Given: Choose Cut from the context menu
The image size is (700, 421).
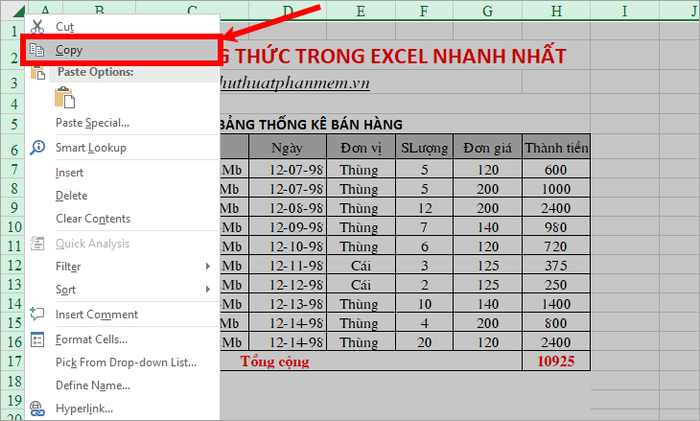Looking at the screenshot, I should [x=122, y=27].
